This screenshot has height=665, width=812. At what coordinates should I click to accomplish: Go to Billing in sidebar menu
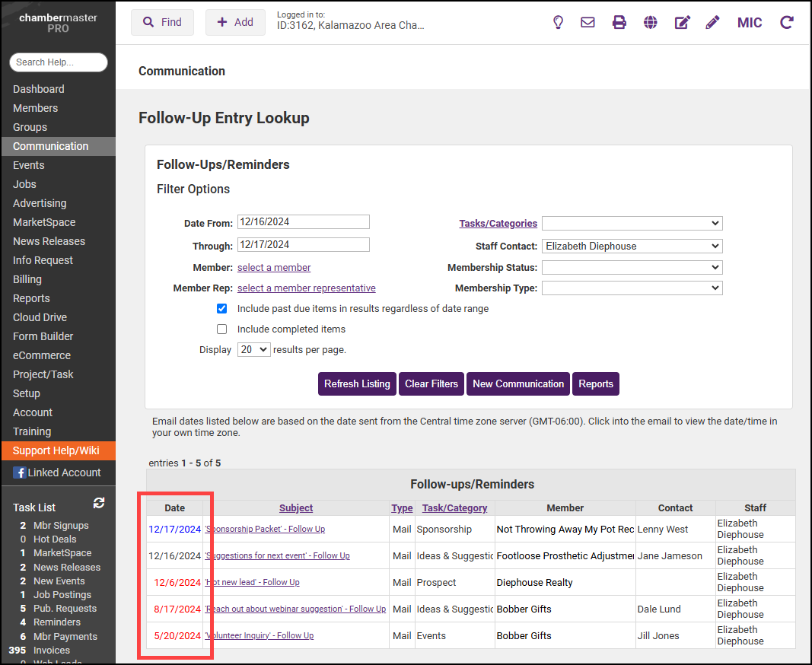[x=27, y=279]
